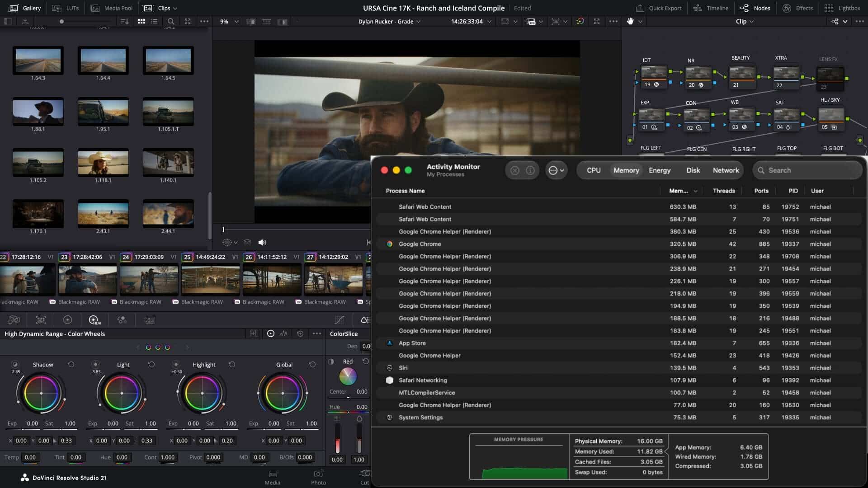This screenshot has height=488, width=868.
Task: Switch gallery to list view
Action: 154,21
